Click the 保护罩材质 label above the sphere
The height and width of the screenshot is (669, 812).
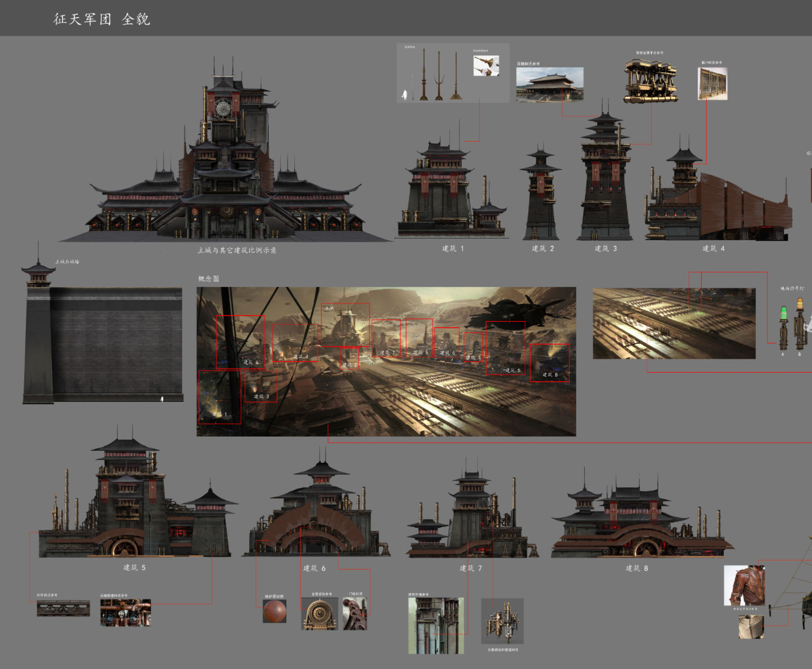[274, 596]
